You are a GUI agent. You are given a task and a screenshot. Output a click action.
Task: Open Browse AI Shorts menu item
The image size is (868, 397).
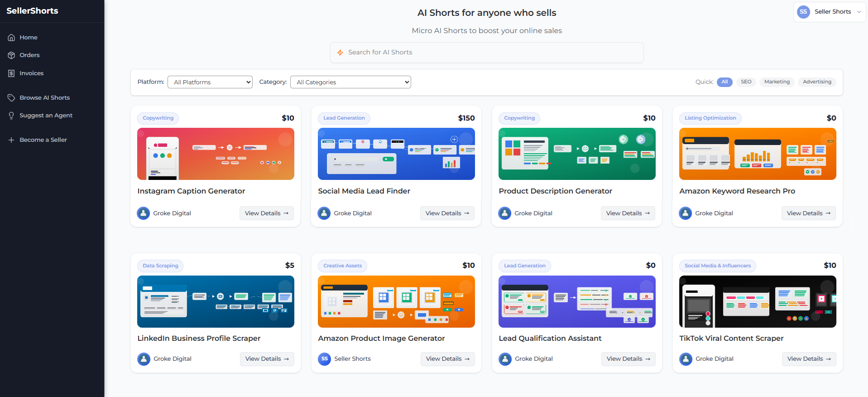[x=44, y=98]
